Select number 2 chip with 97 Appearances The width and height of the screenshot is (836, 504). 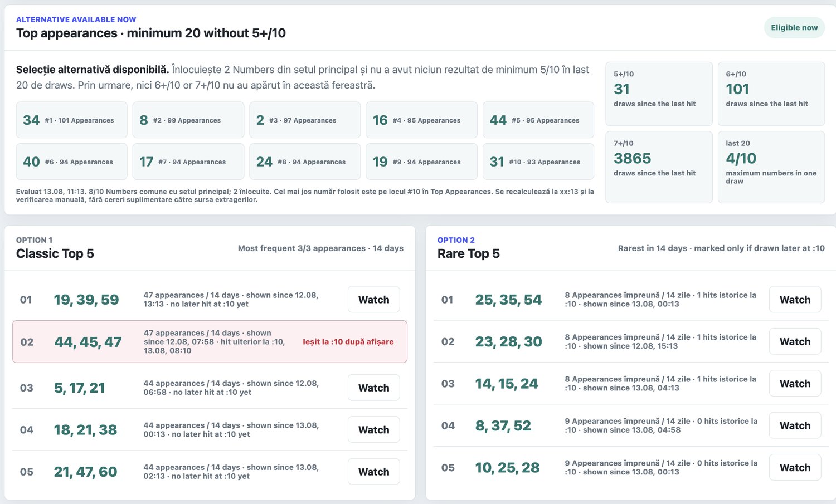tap(305, 120)
